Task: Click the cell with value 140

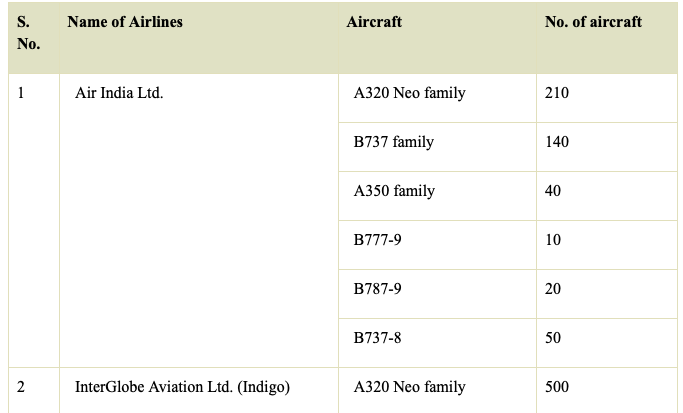Action: [557, 142]
